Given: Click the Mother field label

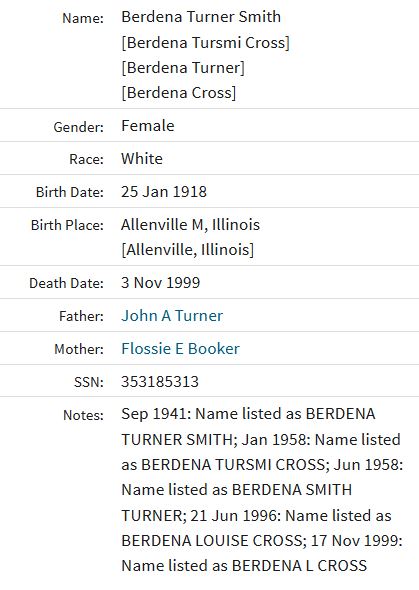Looking at the screenshot, I should [79, 349].
